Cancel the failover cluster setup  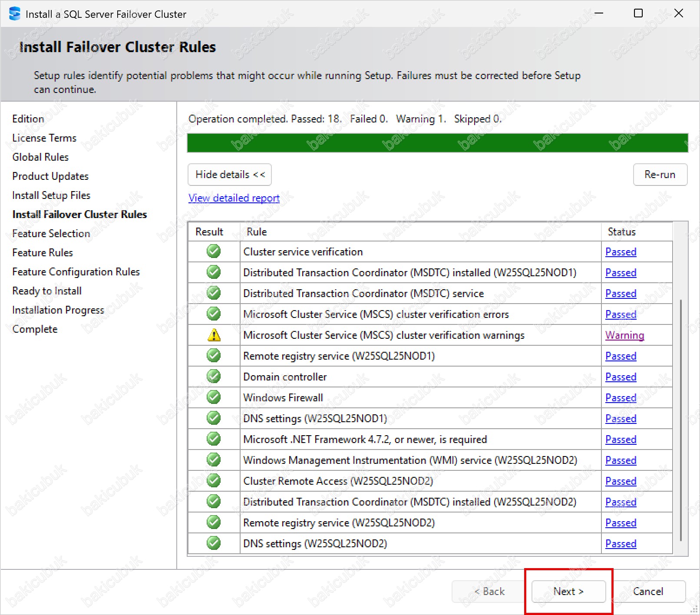648,591
